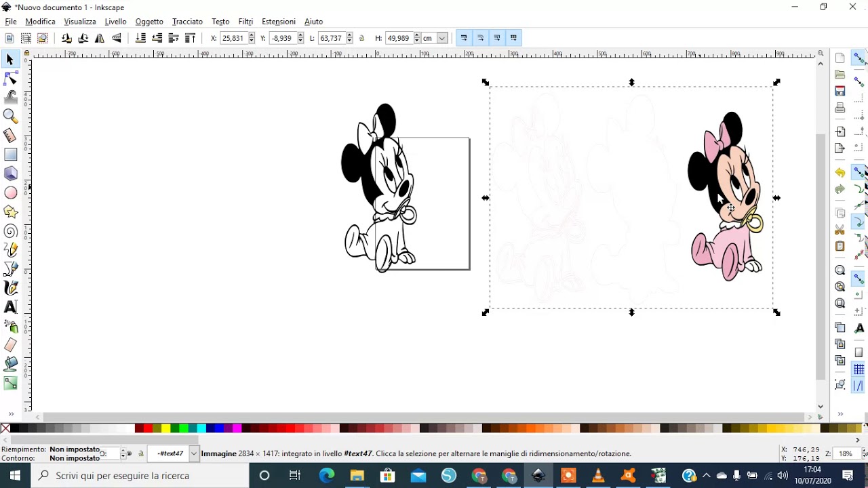The height and width of the screenshot is (488, 868).
Task: Select the Selector arrow tool
Action: [x=10, y=60]
